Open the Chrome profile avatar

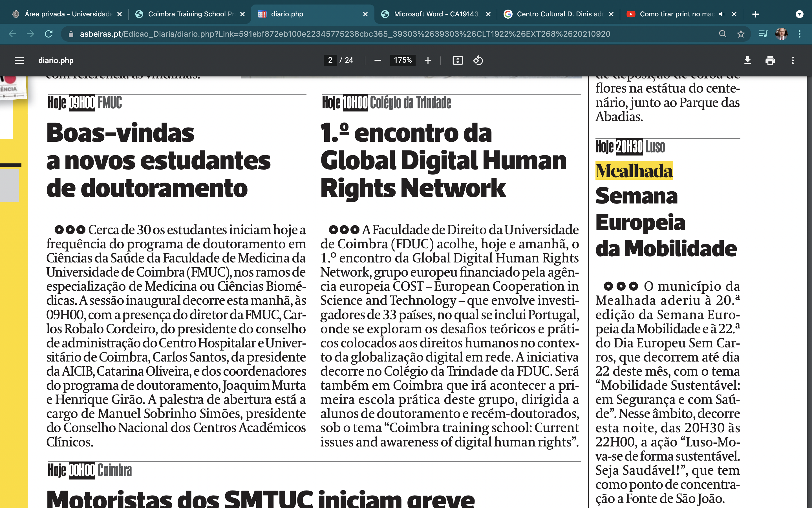[782, 34]
